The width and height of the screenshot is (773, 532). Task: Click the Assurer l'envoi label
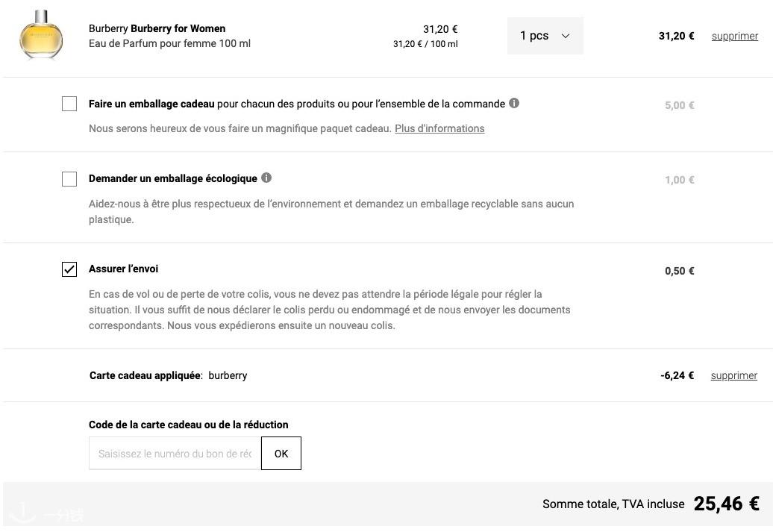(x=123, y=269)
